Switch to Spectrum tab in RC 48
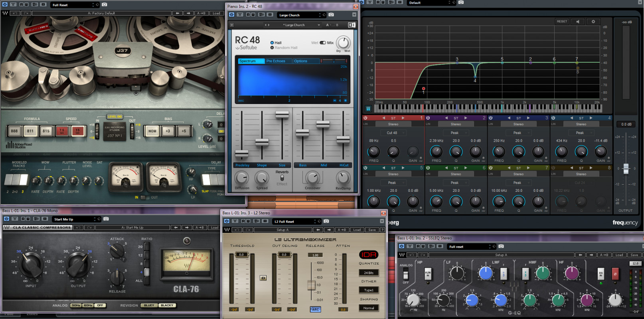This screenshot has width=644, height=319. tap(251, 61)
